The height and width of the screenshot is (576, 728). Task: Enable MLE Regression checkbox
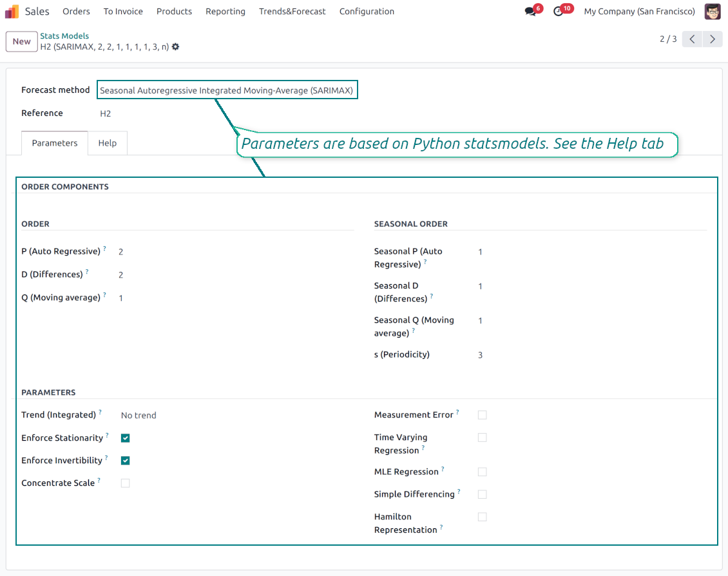[x=483, y=472]
